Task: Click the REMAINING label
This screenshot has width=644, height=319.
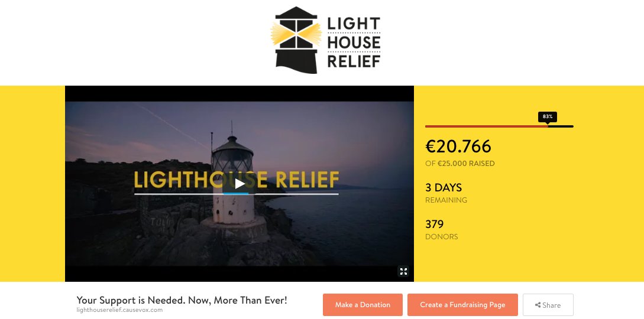Action: click(446, 200)
